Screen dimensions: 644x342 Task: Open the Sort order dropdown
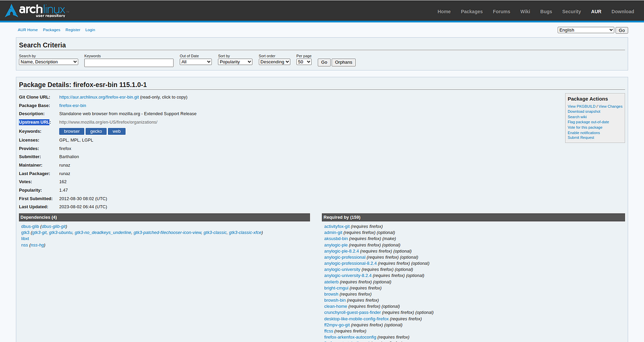pos(274,61)
